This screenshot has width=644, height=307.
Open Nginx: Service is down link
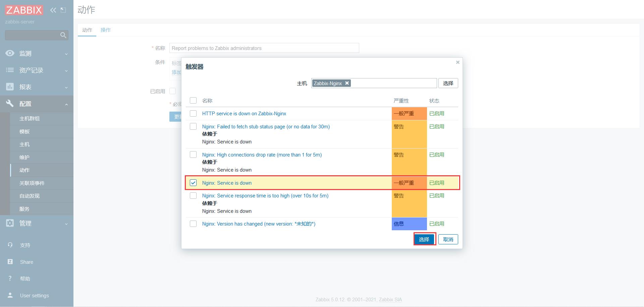227,183
